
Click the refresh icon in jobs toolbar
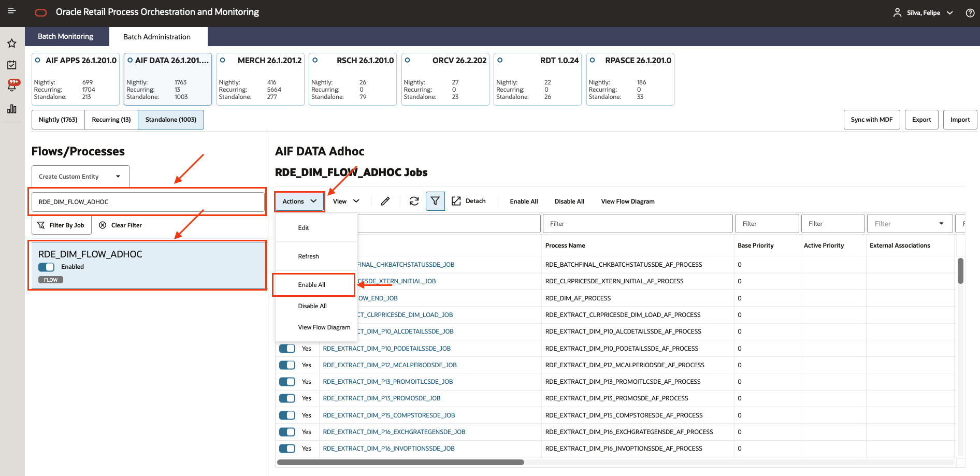[x=414, y=201]
